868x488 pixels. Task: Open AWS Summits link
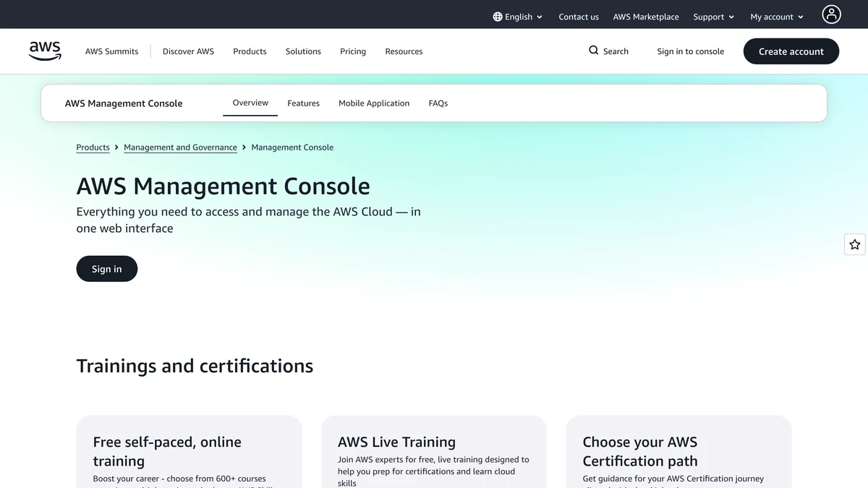point(111,51)
